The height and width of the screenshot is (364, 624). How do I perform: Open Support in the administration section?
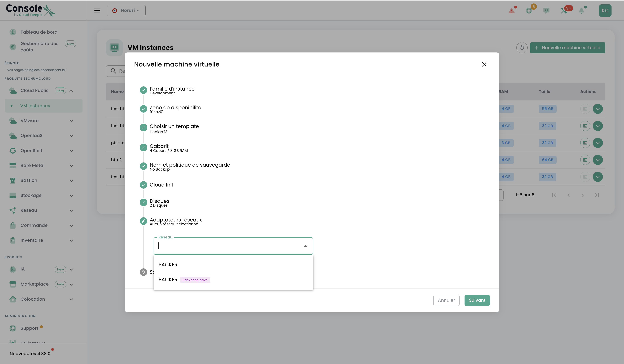29,328
